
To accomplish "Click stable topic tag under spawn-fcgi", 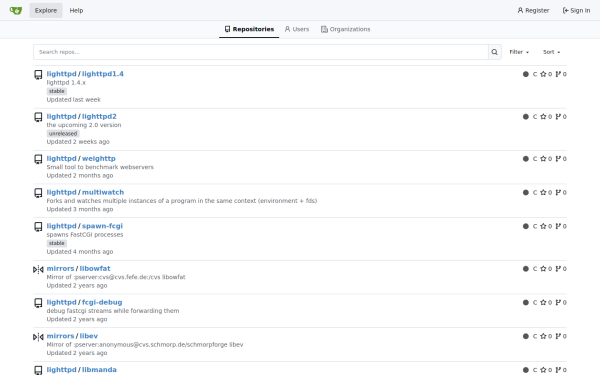I will click(x=57, y=243).
